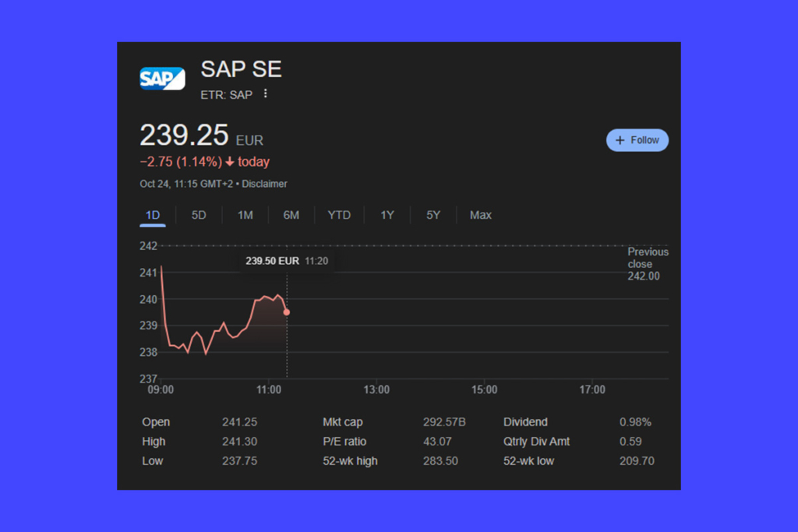Select the 1Y chart range
The height and width of the screenshot is (532, 798).
click(387, 215)
